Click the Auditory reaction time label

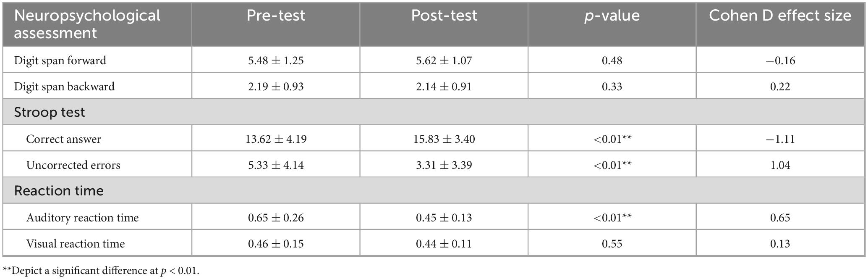coord(82,218)
